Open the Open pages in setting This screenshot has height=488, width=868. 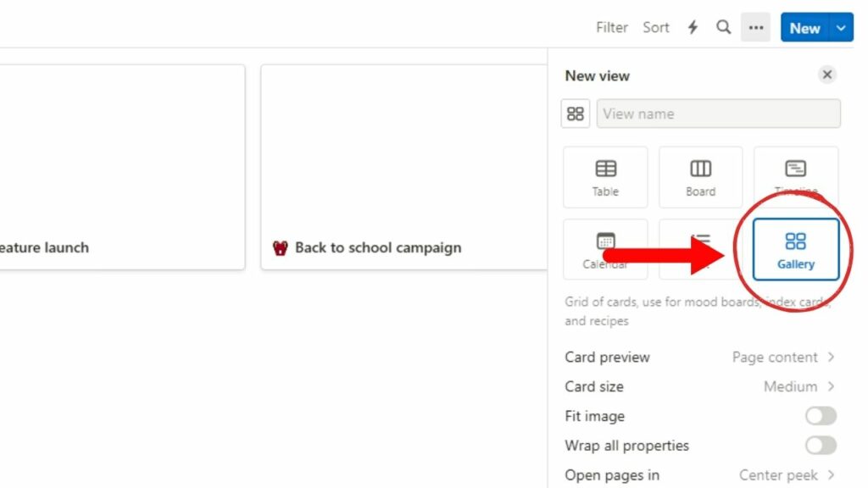point(780,474)
